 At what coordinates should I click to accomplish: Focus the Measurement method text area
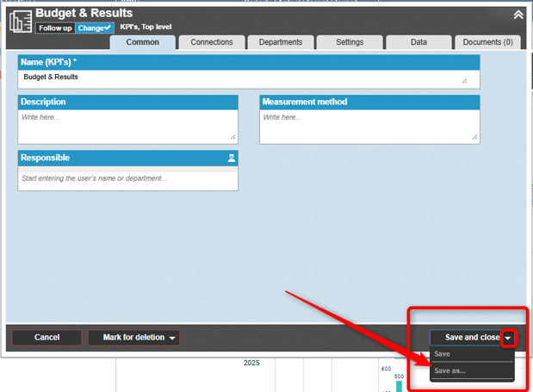tap(369, 126)
